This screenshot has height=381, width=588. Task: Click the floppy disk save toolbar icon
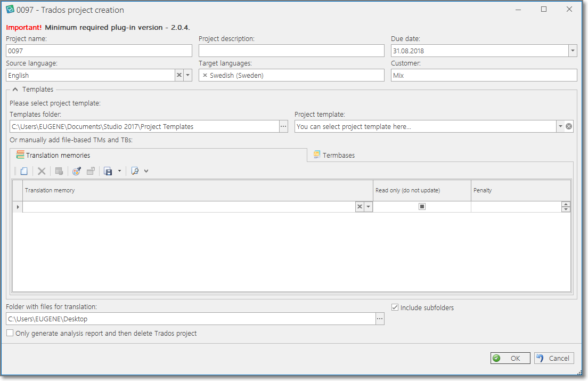point(108,171)
